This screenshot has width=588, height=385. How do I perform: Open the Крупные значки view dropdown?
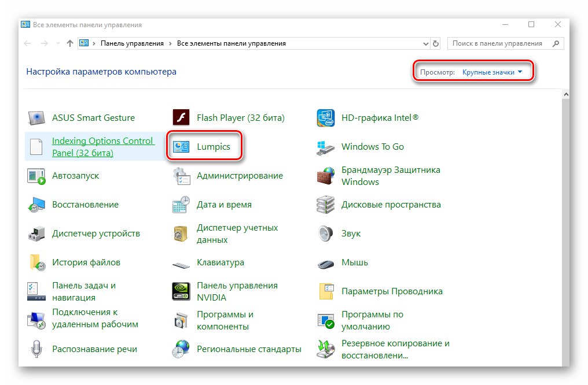[492, 72]
